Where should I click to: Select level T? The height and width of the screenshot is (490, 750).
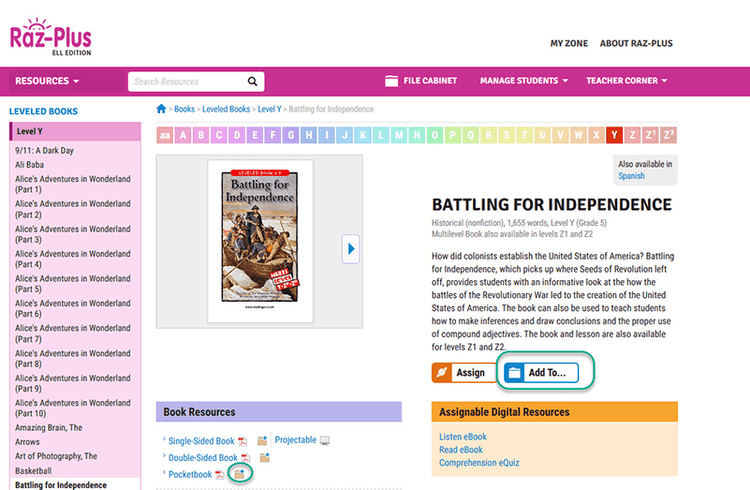[x=525, y=135]
